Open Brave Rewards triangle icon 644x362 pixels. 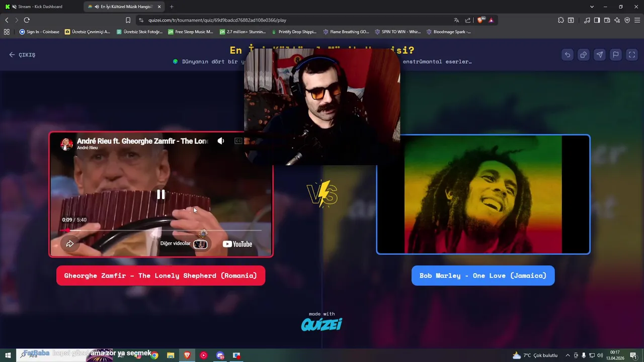491,20
